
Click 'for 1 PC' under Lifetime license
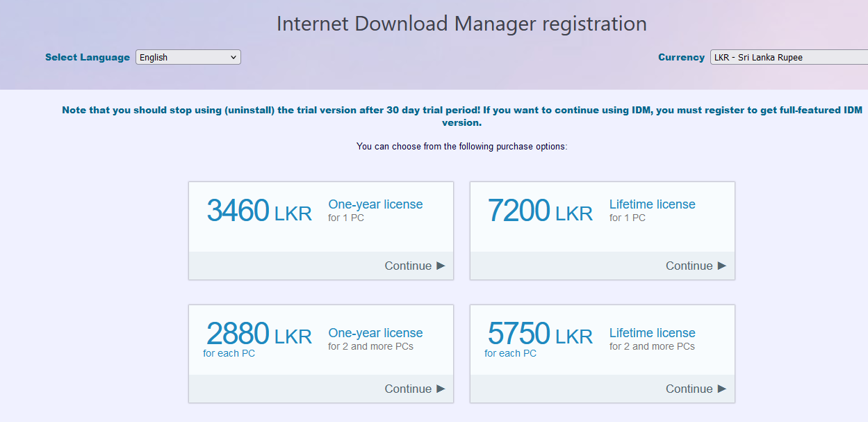tap(628, 218)
